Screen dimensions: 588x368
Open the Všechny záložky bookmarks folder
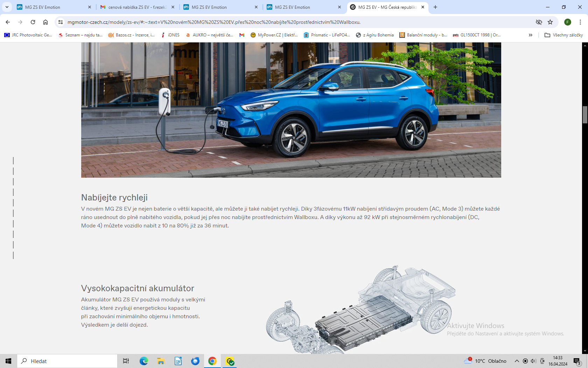click(x=564, y=35)
